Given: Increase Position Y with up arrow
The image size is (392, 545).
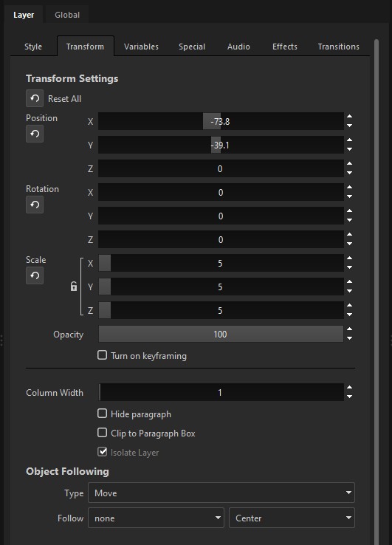Looking at the screenshot, I should (350, 140).
